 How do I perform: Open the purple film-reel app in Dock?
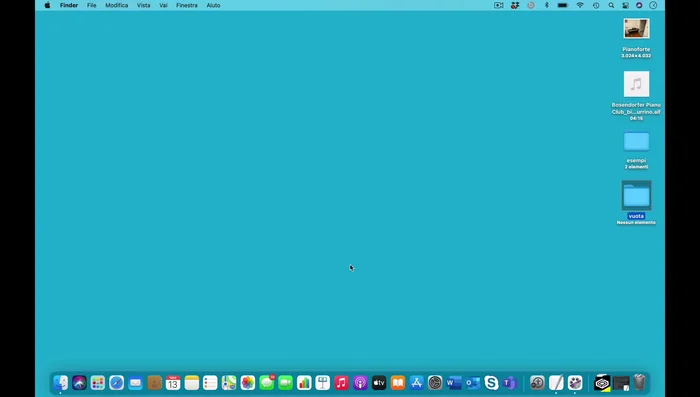pyautogui.click(x=575, y=383)
